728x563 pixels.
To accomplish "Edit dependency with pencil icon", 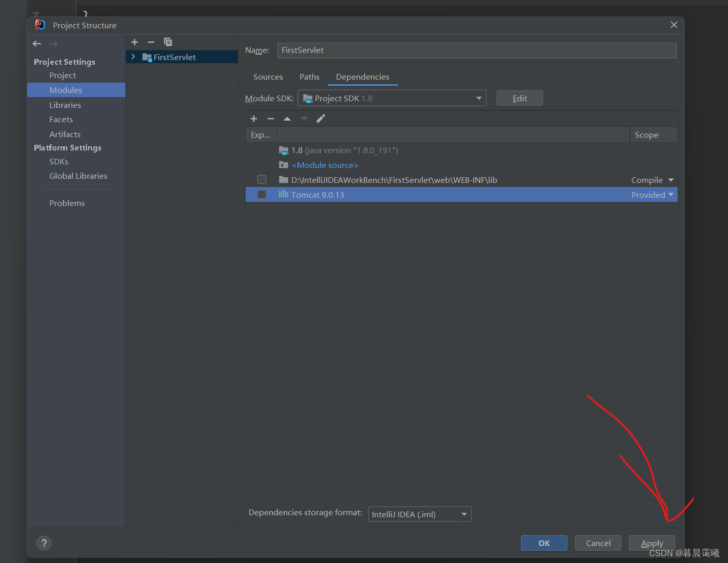I will pyautogui.click(x=321, y=119).
